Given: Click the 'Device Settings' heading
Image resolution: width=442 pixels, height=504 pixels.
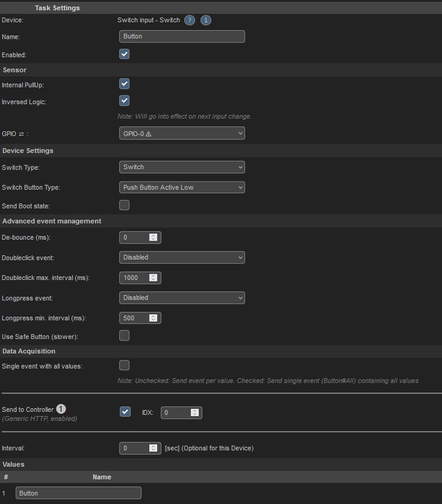Looking at the screenshot, I should (x=28, y=151).
